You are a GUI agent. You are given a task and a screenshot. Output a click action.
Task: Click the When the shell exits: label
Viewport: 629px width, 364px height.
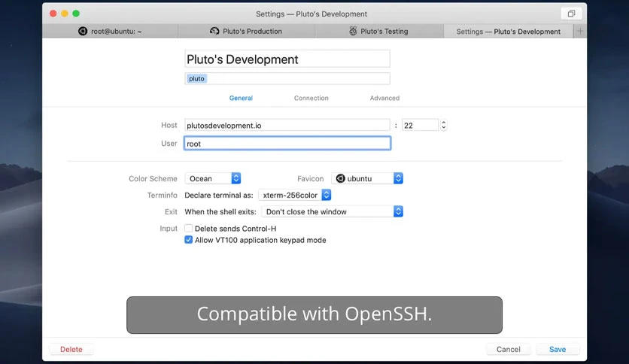[220, 211]
